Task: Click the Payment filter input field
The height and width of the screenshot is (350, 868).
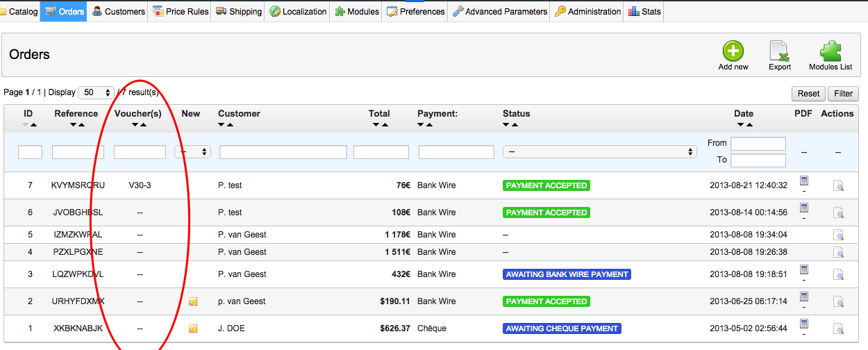Action: tap(456, 152)
